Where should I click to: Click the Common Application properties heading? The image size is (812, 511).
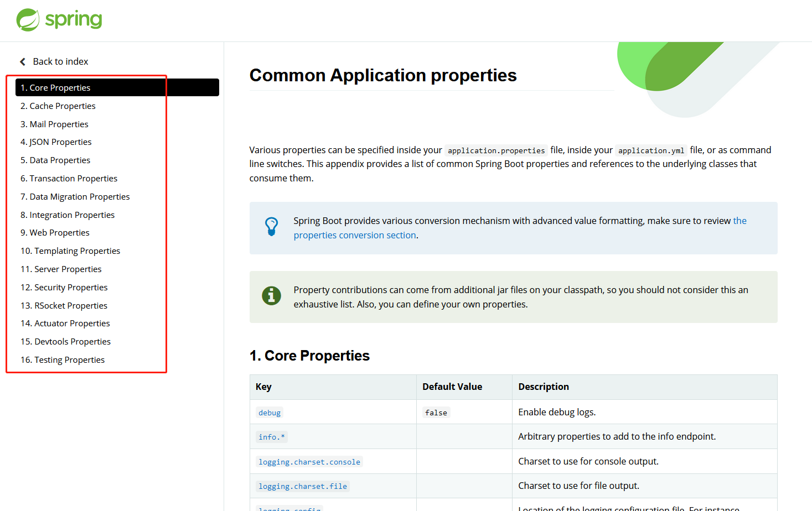pos(383,75)
